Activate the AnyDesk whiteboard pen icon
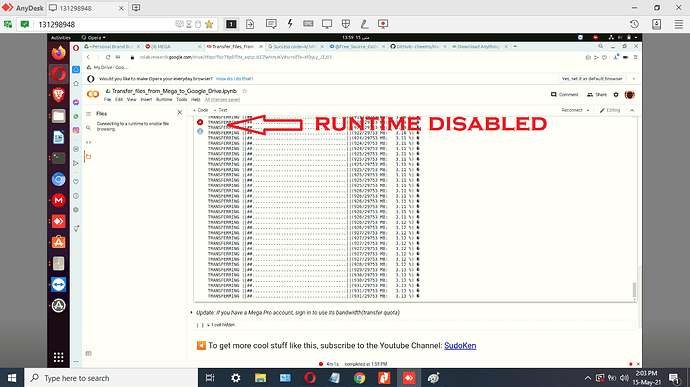The image size is (690, 387). click(x=364, y=24)
